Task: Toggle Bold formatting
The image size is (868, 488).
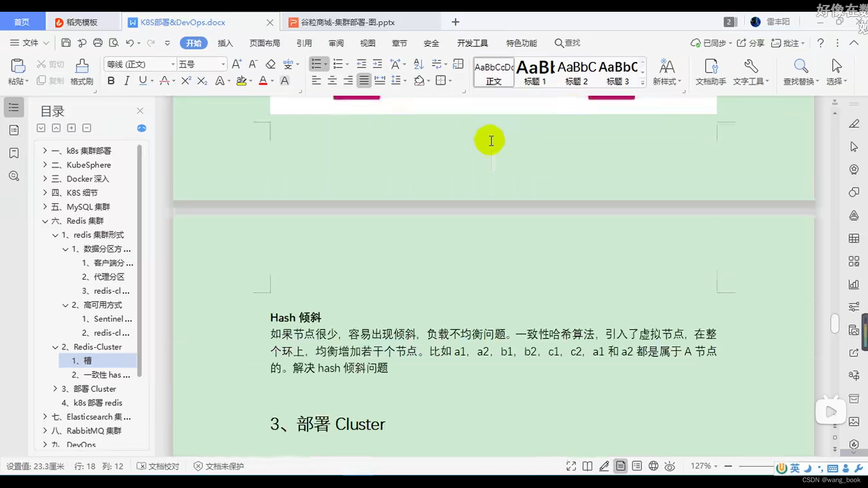Action: 111,81
